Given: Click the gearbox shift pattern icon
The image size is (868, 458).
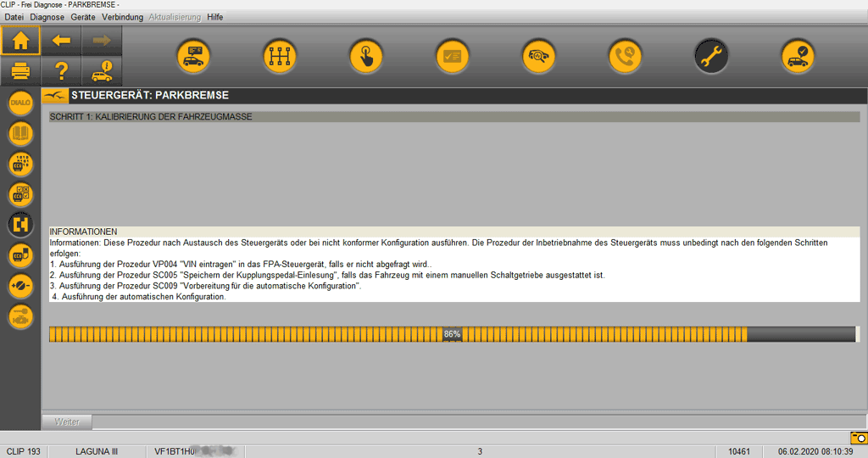Looking at the screenshot, I should pos(279,56).
